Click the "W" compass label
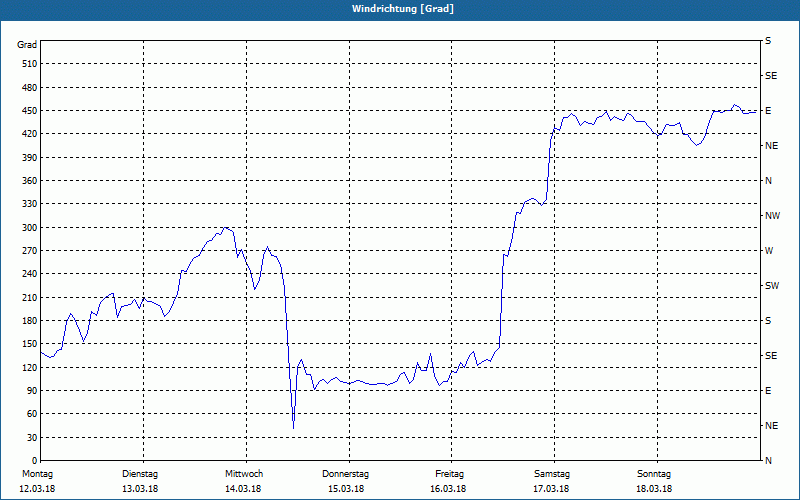 click(769, 251)
